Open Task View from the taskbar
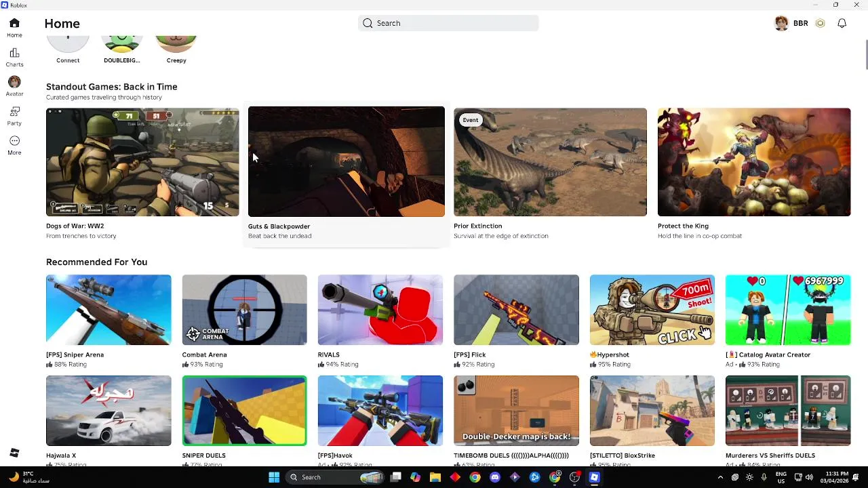Image resolution: width=868 pixels, height=488 pixels. pyautogui.click(x=396, y=477)
